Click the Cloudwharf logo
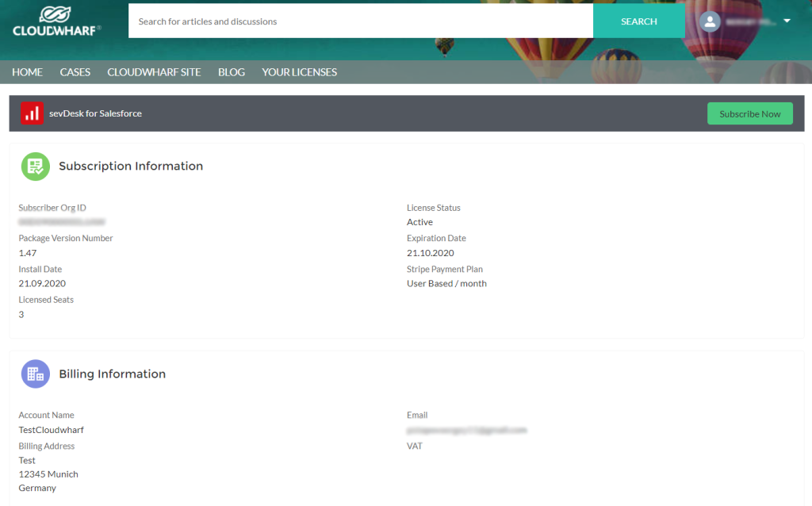Screen dimensions: 812x506 coord(56,21)
